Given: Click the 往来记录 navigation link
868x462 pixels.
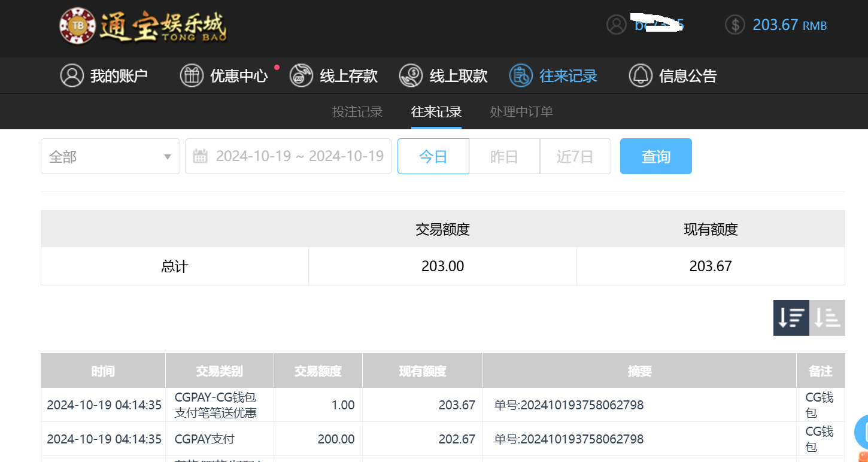Looking at the screenshot, I should 567,76.
